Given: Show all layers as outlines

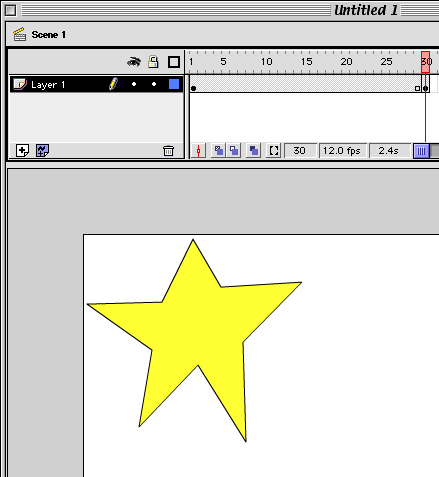Looking at the screenshot, I should point(174,62).
